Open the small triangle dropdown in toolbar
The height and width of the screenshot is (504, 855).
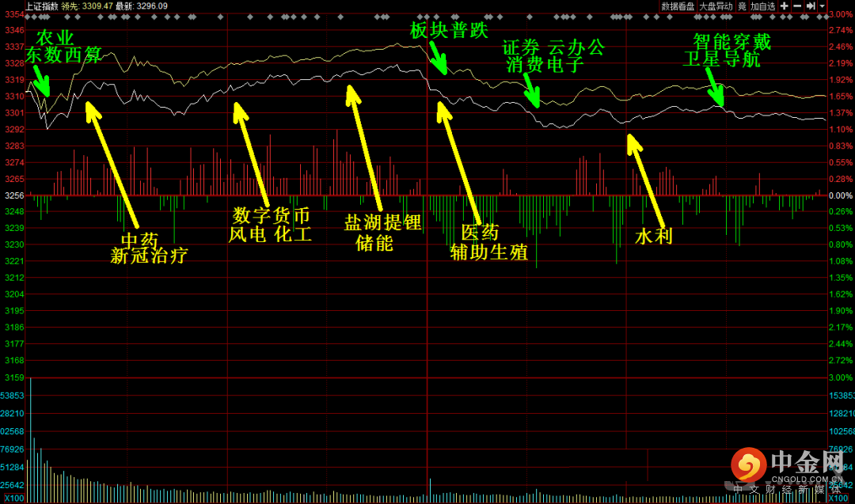(823, 6)
